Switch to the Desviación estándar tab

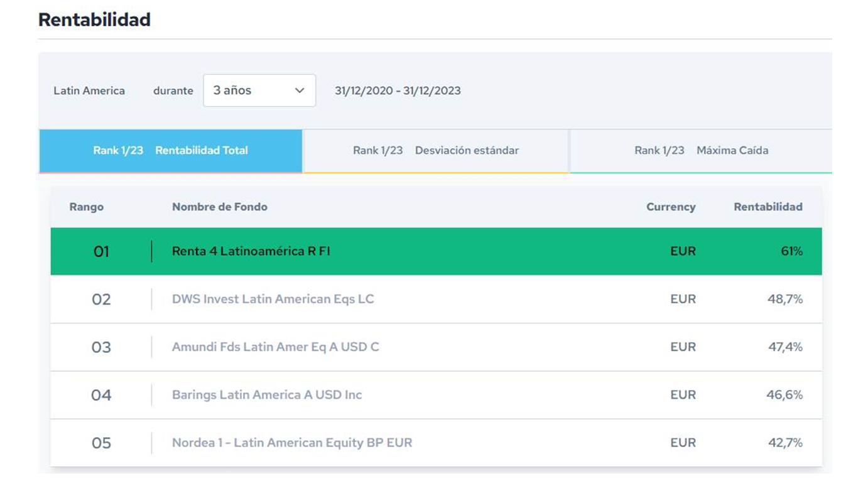[x=436, y=151]
